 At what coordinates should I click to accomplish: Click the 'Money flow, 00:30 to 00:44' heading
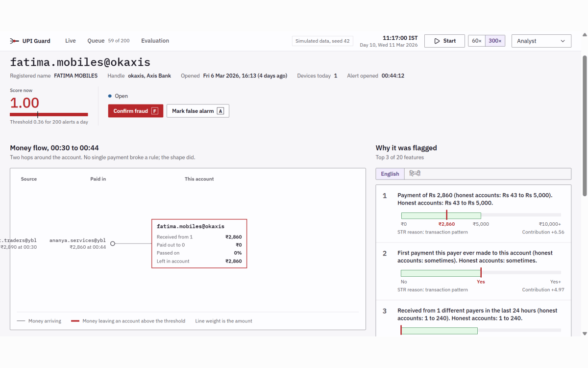54,148
